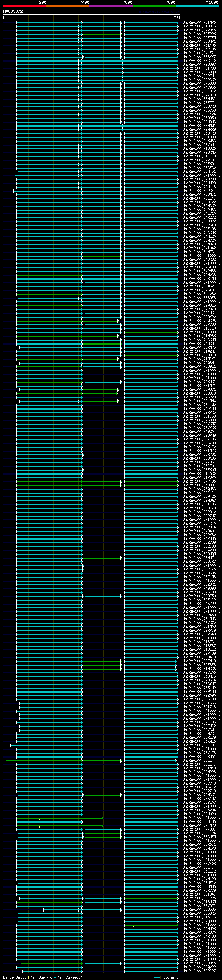Select subject label UniRef100_A7F6D1

199,164
